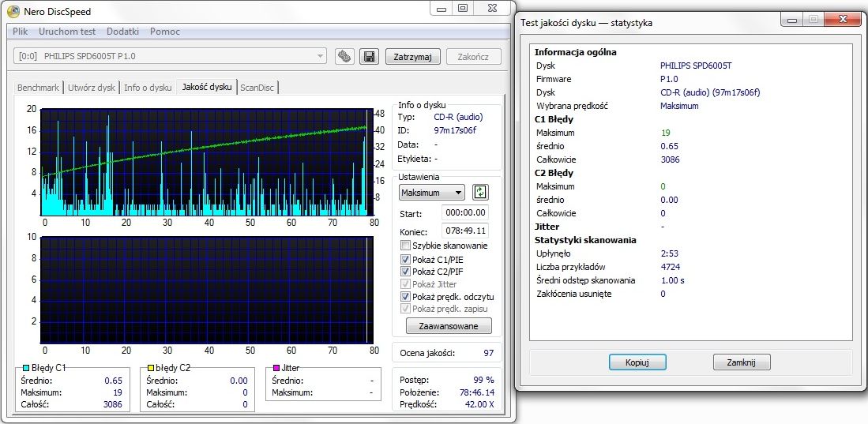Open the PHILIPS SPD6005T drive dropdown
The height and width of the screenshot is (424, 868).
click(x=170, y=57)
